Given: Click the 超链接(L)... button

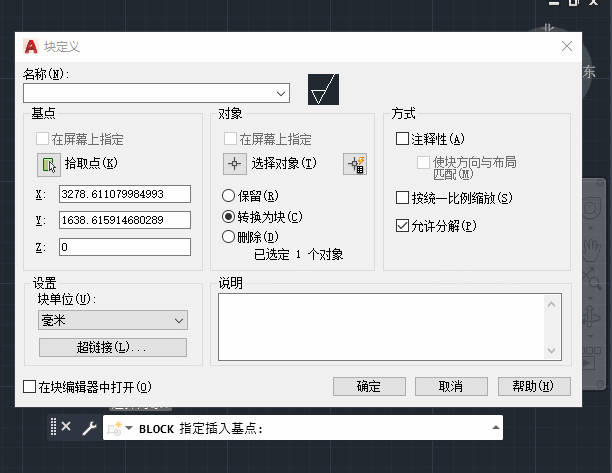Looking at the screenshot, I should [113, 347].
